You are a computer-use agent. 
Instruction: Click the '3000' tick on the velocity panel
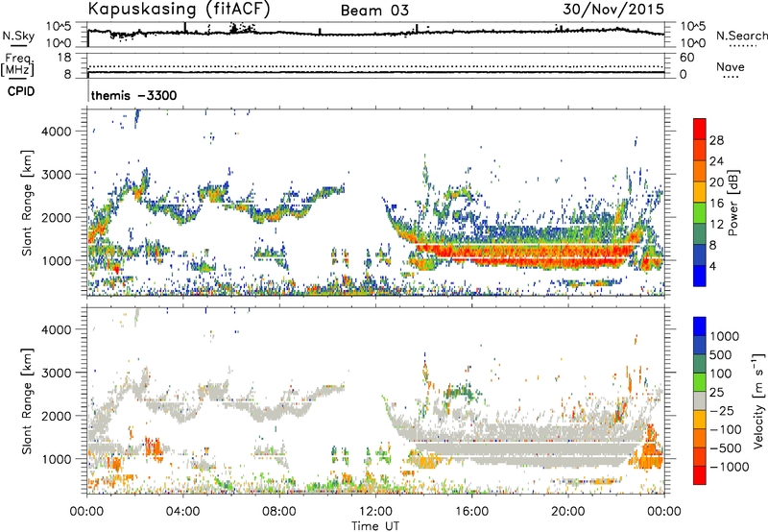coord(57,373)
